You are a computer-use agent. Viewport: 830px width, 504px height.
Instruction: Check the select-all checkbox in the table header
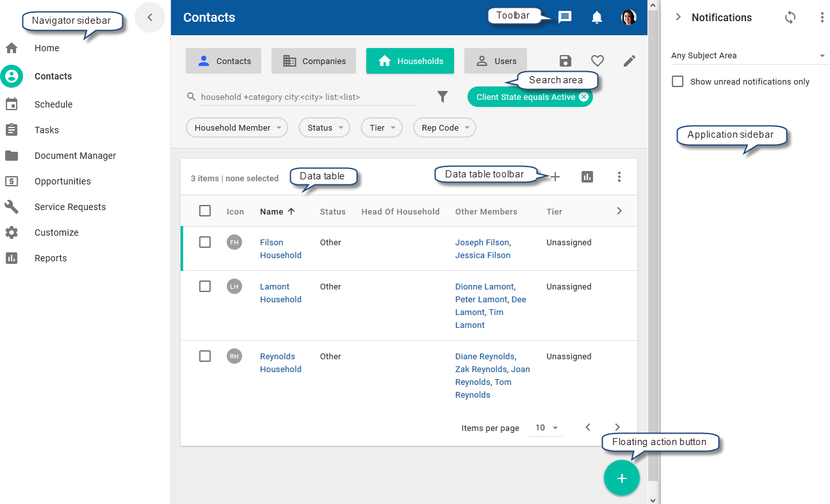coord(205,211)
